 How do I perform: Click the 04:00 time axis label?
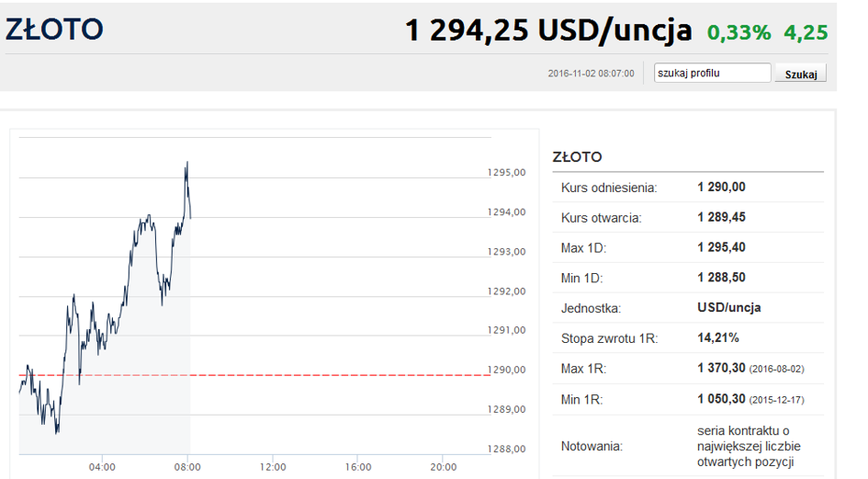click(102, 467)
